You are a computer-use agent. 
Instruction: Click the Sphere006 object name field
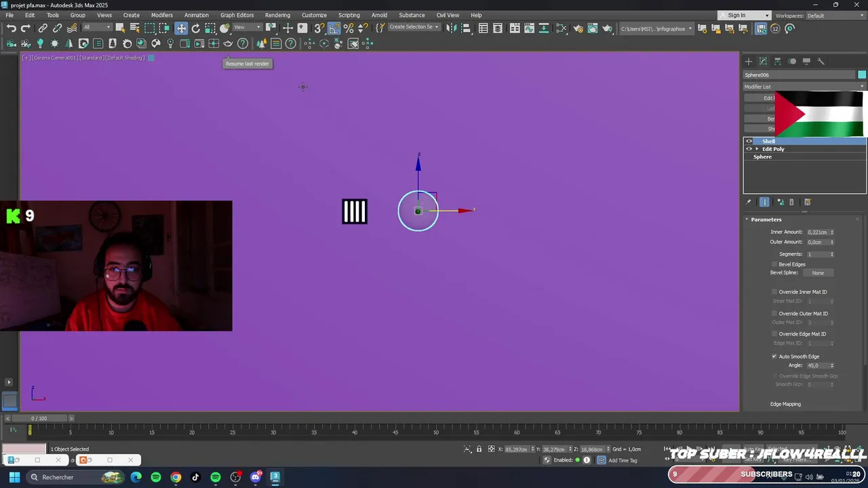(800, 75)
